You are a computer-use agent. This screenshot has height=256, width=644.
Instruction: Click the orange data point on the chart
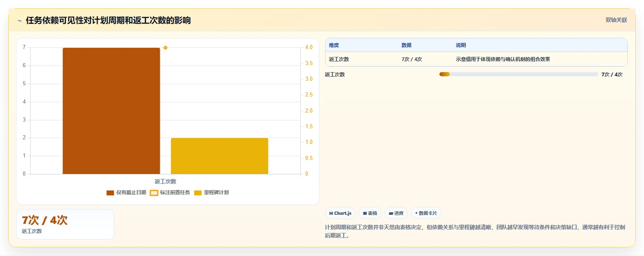[165, 48]
